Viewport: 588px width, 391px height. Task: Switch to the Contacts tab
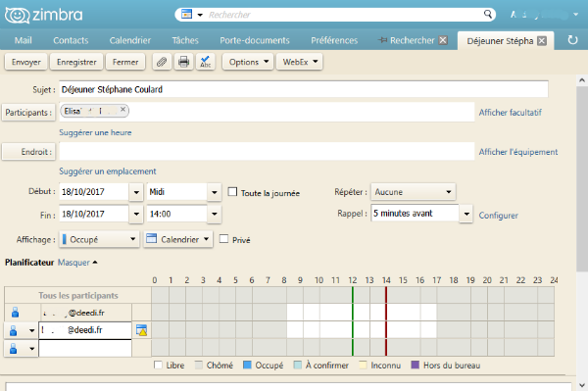coord(71,40)
